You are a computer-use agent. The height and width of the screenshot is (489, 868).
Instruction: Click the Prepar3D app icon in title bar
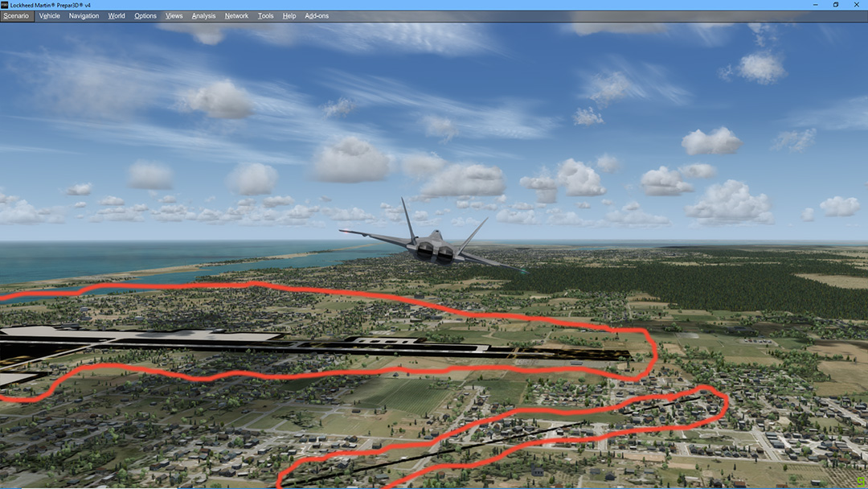tap(5, 5)
